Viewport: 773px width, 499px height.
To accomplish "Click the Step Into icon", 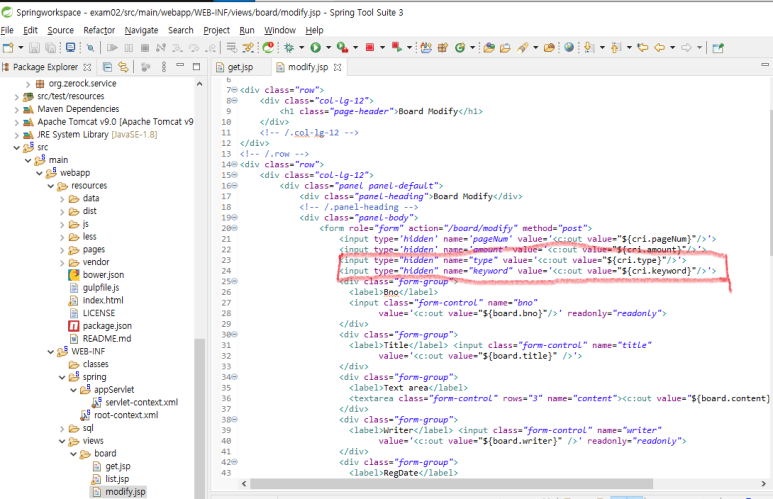I will [x=177, y=48].
